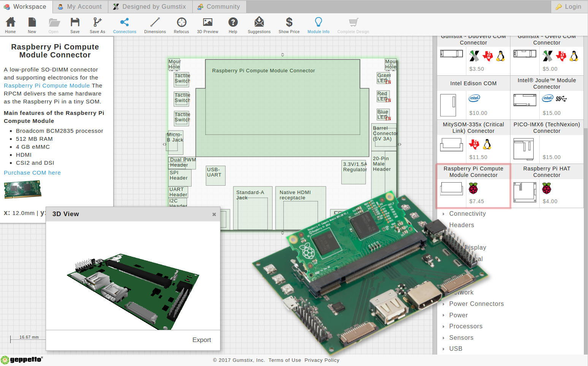
Task: Select the SPI Header module
Action: click(x=180, y=178)
